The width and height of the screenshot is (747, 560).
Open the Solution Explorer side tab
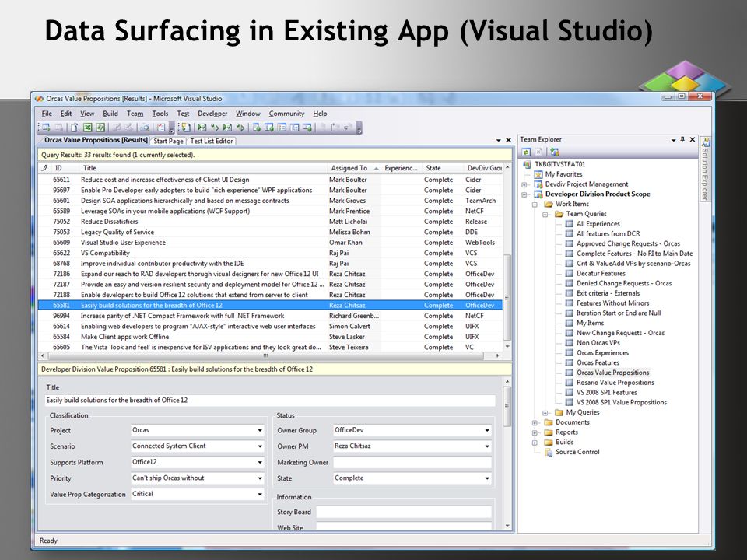pos(705,169)
